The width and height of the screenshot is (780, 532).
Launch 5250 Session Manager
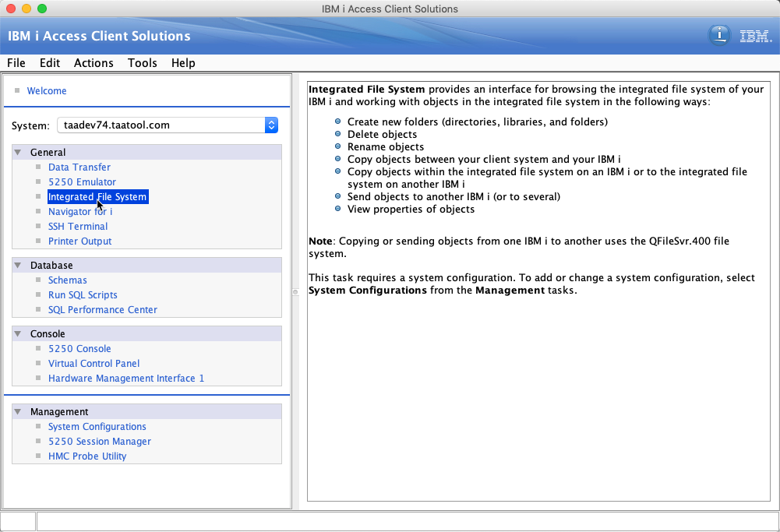[100, 442]
